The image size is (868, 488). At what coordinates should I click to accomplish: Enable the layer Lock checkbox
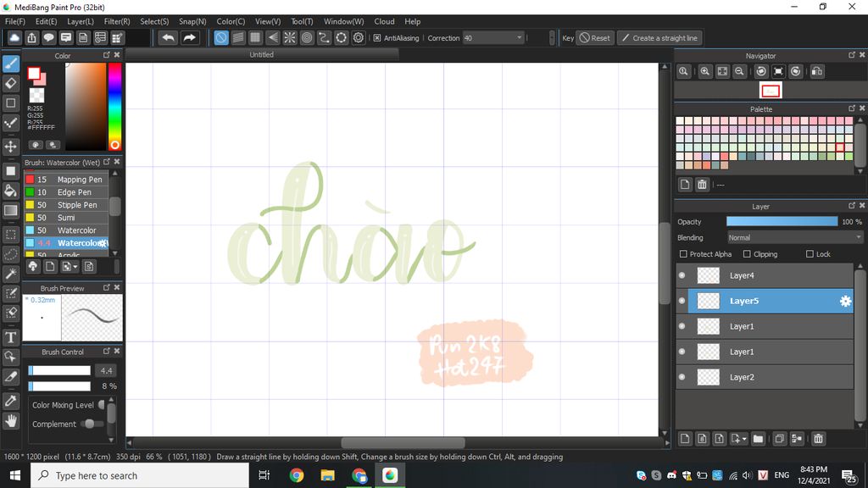pos(810,254)
